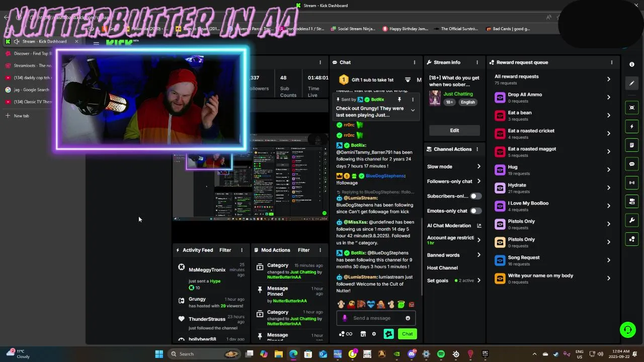Open Social Stream Ninja bookmark

point(353,29)
